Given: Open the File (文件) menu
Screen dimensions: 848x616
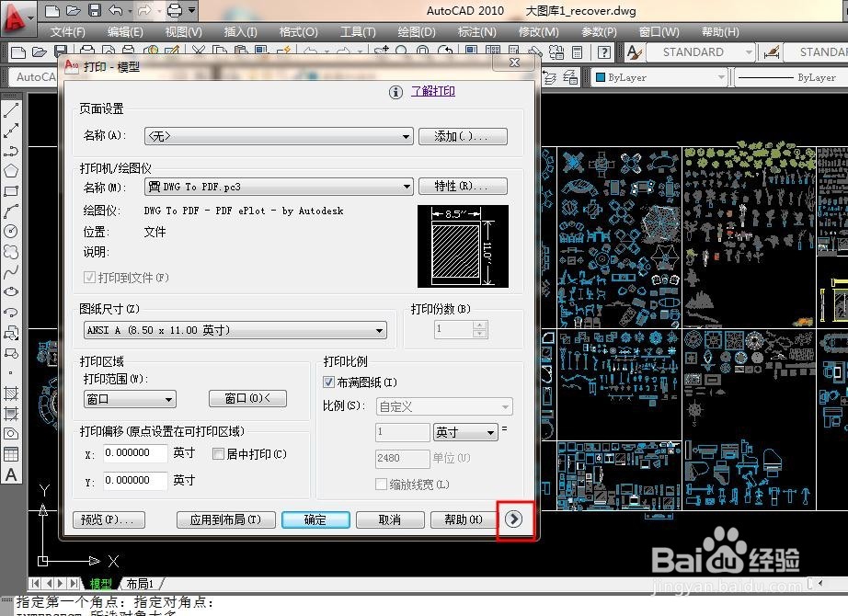Looking at the screenshot, I should [68, 32].
